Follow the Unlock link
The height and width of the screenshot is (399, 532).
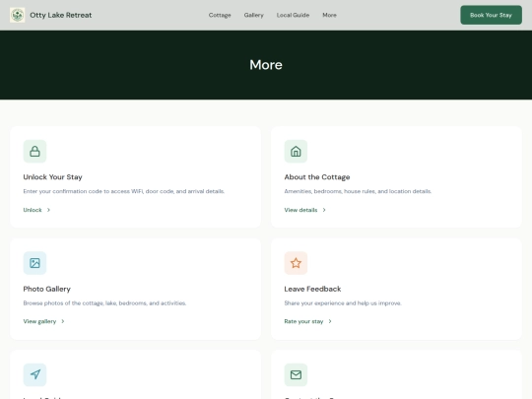coord(36,210)
